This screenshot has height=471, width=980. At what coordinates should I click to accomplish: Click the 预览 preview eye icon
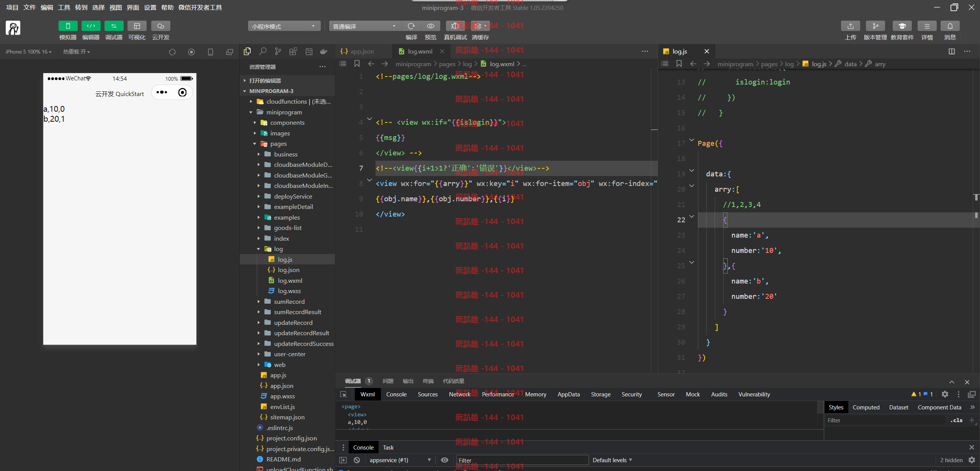[430, 26]
